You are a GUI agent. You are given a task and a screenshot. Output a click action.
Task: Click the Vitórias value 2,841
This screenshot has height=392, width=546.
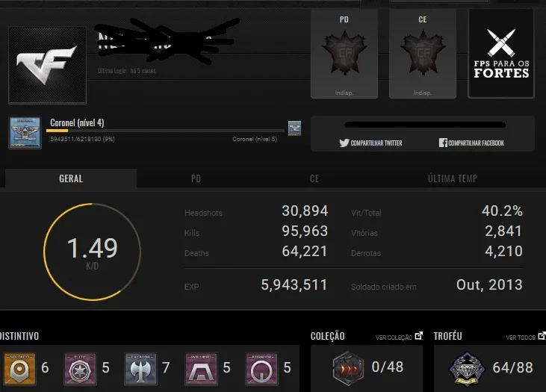[503, 231]
